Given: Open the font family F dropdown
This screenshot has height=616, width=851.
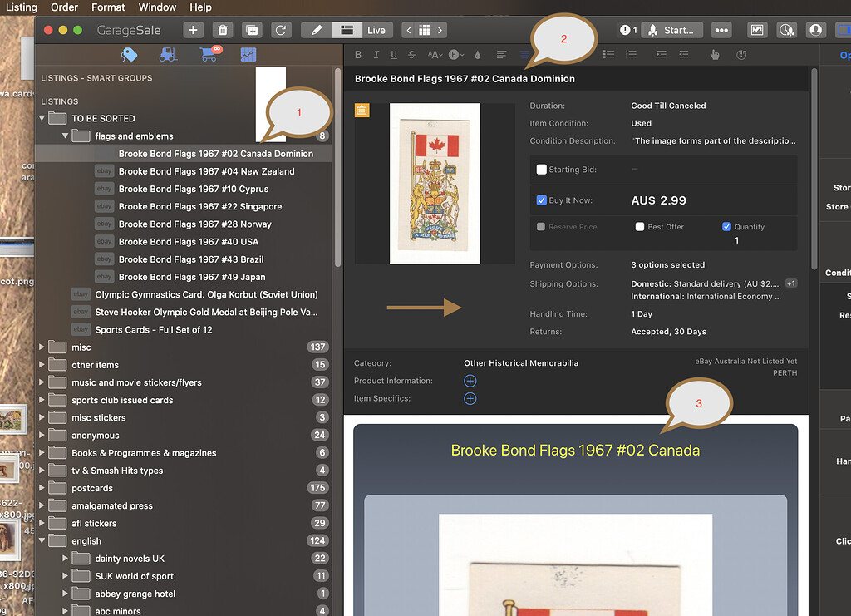Looking at the screenshot, I should pos(456,55).
